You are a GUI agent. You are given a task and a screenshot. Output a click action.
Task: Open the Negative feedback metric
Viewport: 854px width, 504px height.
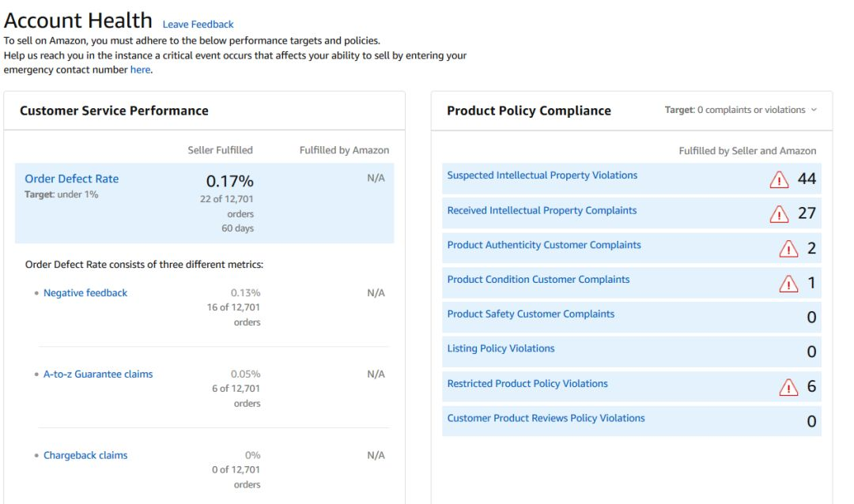85,293
